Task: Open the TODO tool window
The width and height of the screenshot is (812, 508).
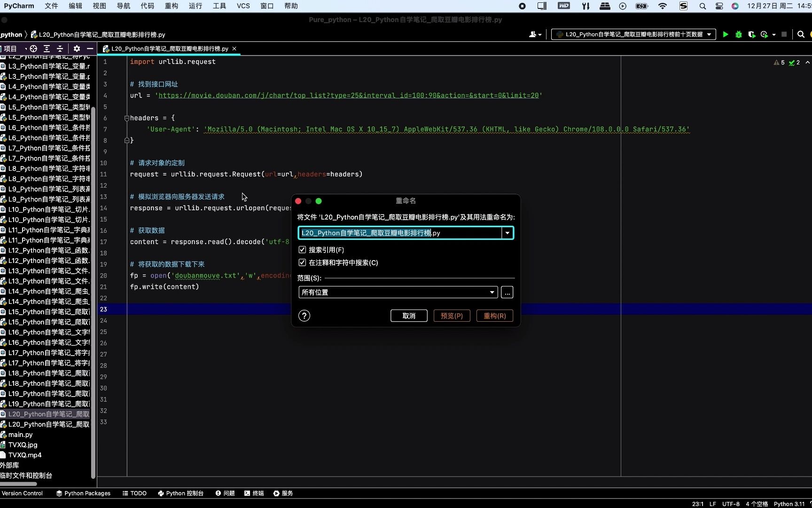Action: point(134,493)
